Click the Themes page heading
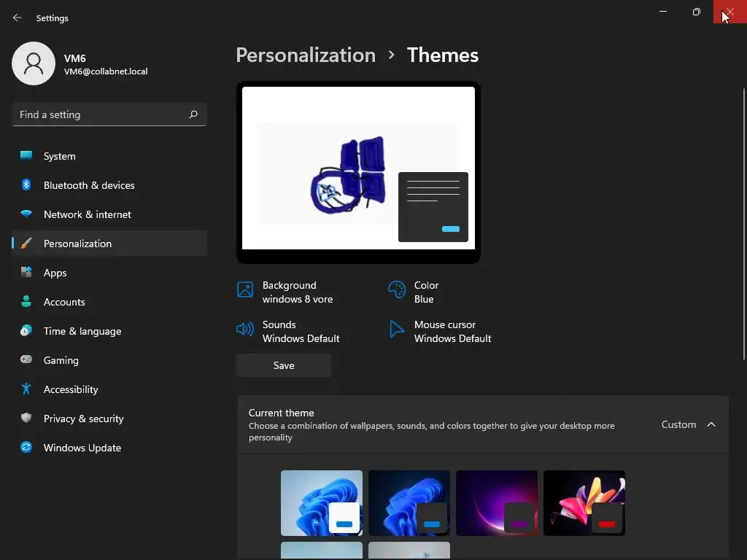 [x=443, y=55]
